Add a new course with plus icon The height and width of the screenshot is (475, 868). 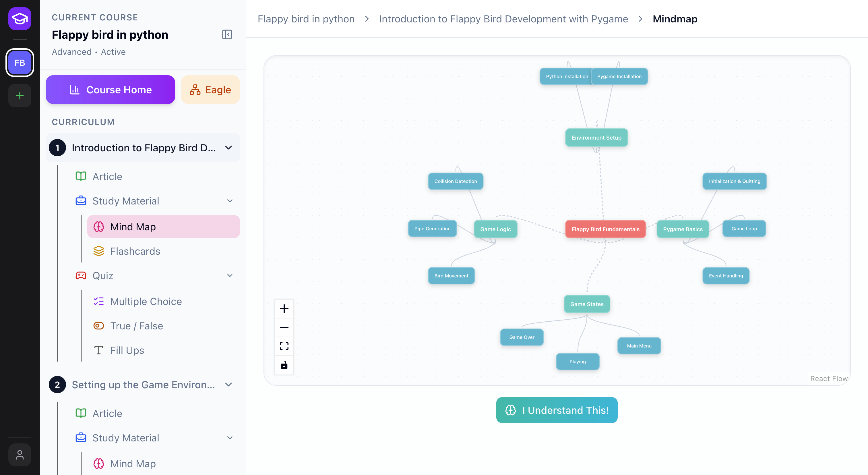point(20,96)
